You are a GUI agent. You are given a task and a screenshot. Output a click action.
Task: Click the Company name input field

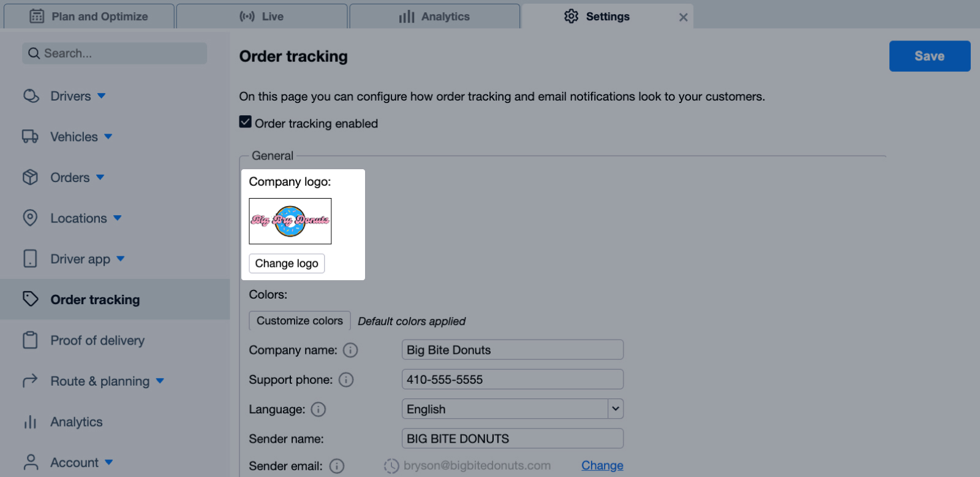pyautogui.click(x=513, y=350)
